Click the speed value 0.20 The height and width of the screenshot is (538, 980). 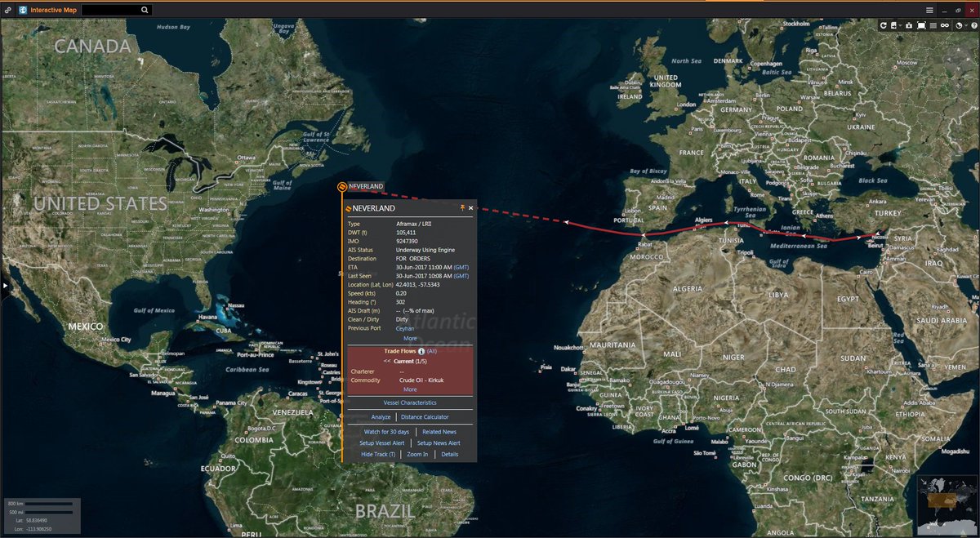pos(402,293)
